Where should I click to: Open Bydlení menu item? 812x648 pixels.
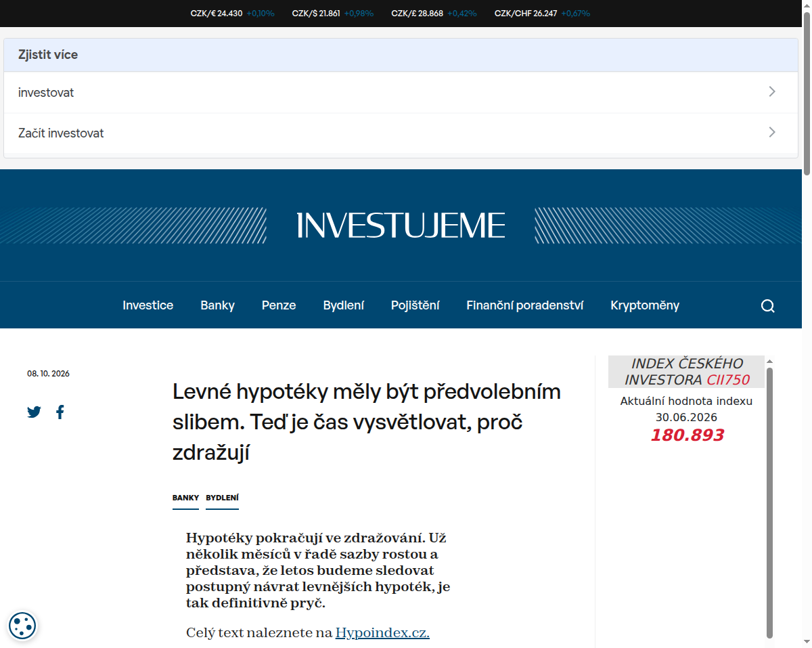click(x=344, y=305)
